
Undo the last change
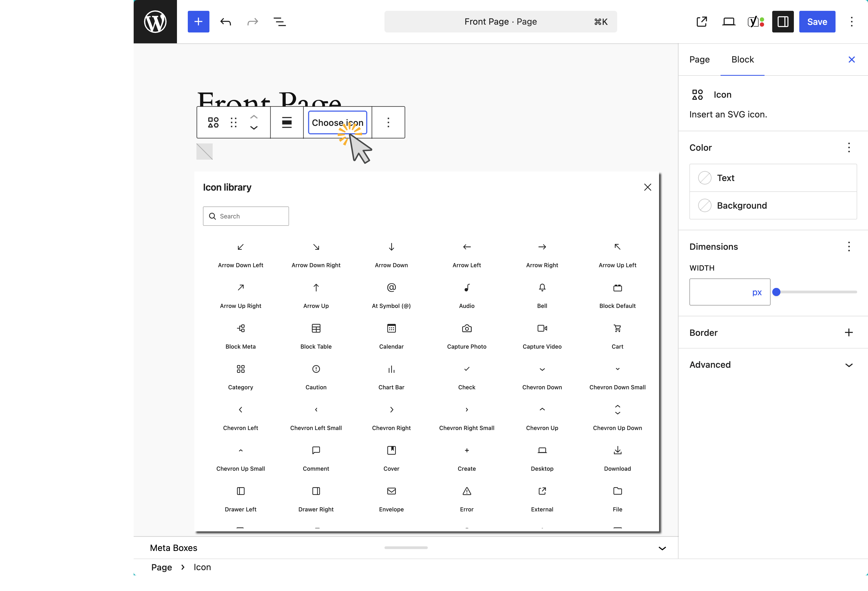(x=226, y=21)
